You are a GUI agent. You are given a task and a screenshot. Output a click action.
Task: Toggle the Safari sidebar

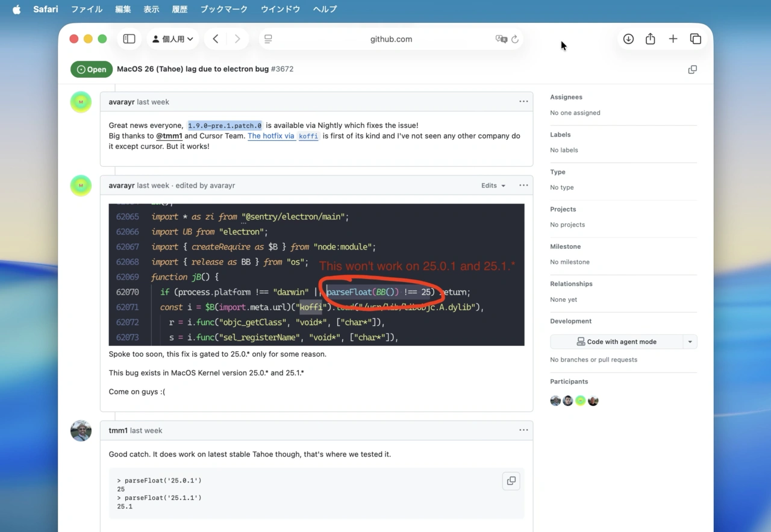(x=129, y=39)
